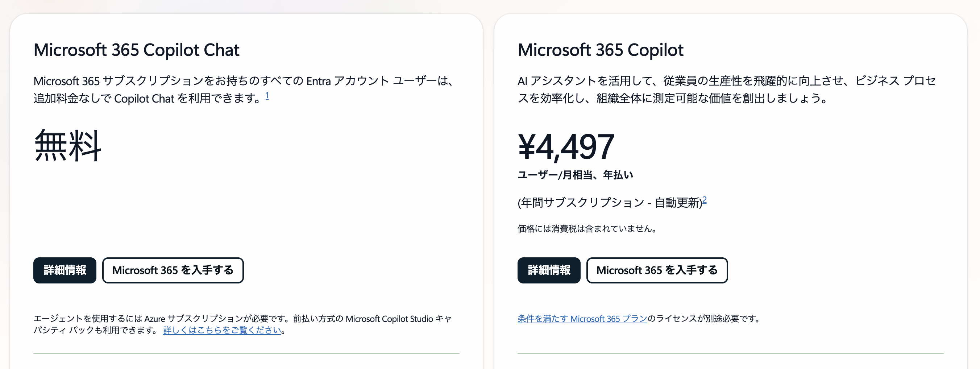Viewport: 980px width, 369px height.
Task: Open 詳細情報 for Microsoft 365 Copilot plan
Action: pyautogui.click(x=549, y=270)
